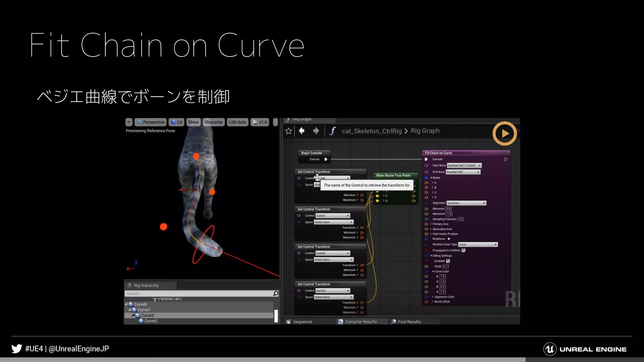This screenshot has height=362, width=644.
Task: Click the favorites star icon in graph toolbar
Action: click(x=289, y=131)
